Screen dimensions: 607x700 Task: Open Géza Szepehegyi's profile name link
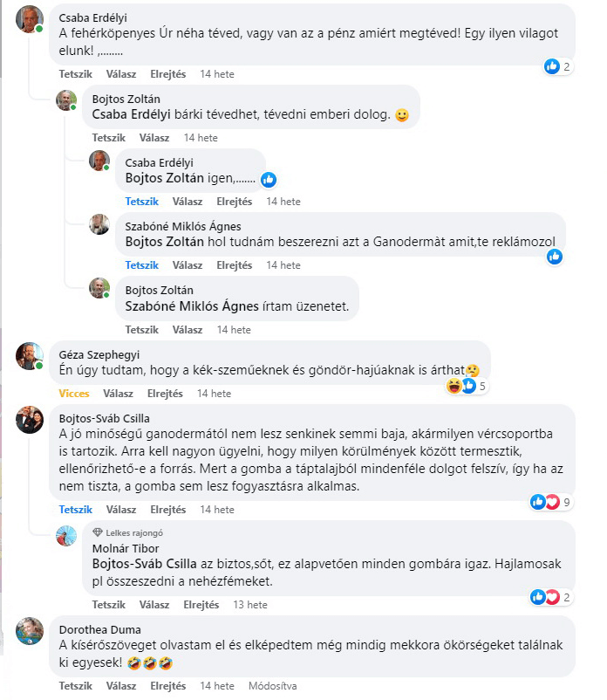coord(99,354)
